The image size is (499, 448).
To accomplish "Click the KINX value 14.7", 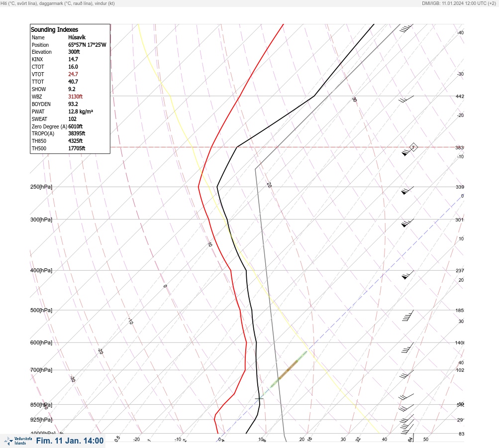I will [x=73, y=59].
